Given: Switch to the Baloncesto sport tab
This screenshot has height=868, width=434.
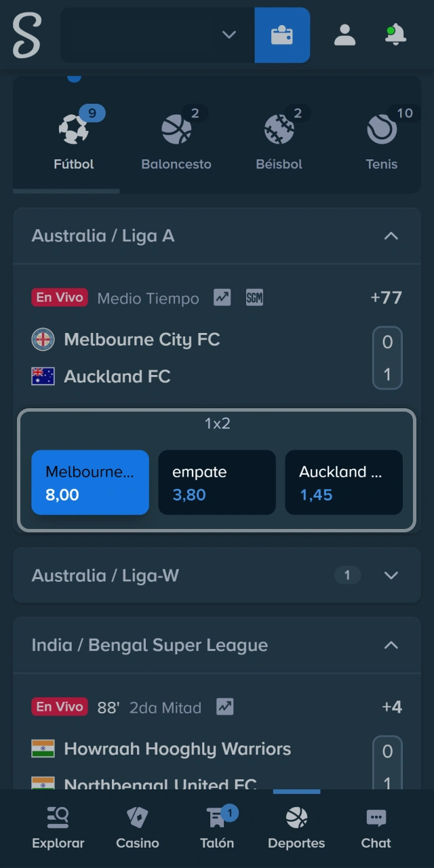Looking at the screenshot, I should click(176, 136).
